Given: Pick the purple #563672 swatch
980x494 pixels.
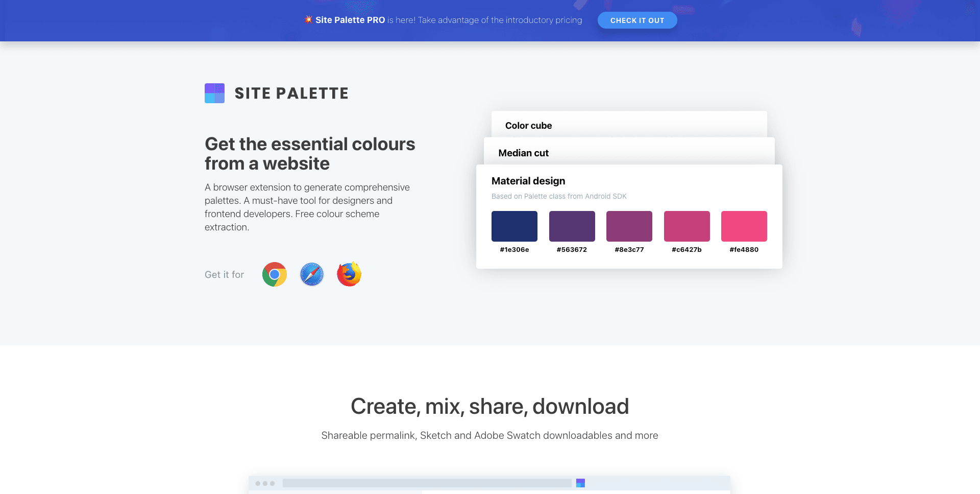Looking at the screenshot, I should tap(572, 226).
